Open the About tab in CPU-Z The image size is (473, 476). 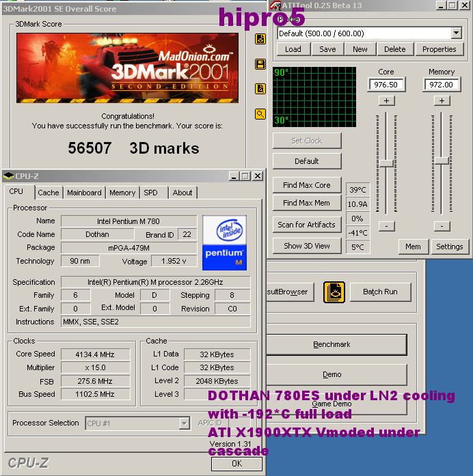coord(183,193)
